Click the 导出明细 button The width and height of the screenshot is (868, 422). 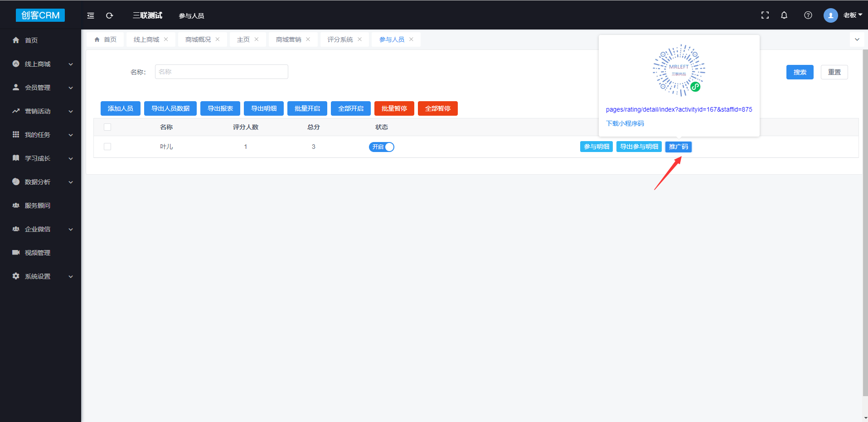click(x=264, y=108)
